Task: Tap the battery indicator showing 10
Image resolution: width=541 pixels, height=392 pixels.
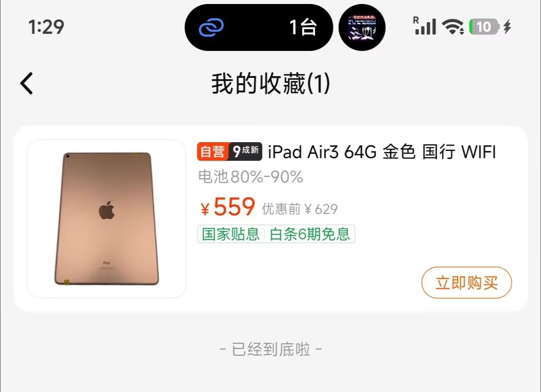Action: point(485,27)
